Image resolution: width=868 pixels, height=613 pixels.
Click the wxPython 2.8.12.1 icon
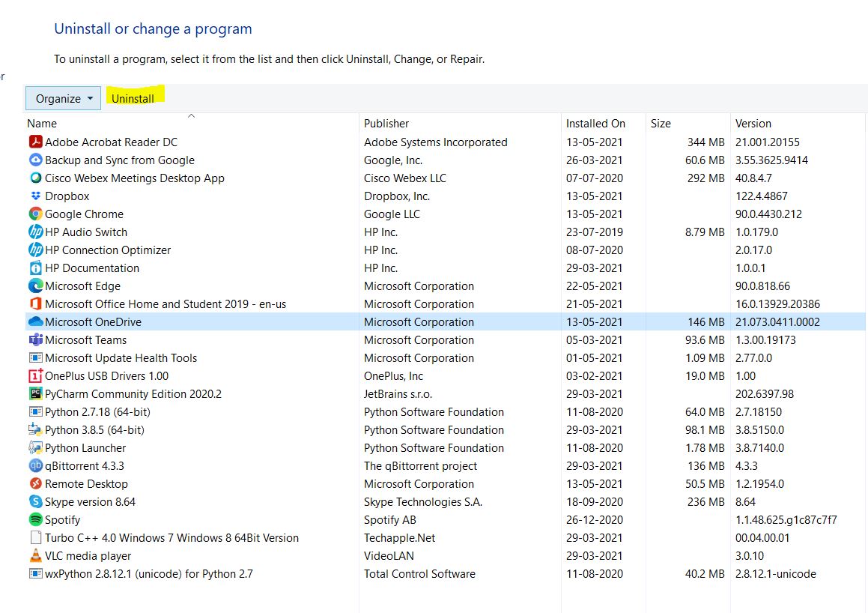coord(35,574)
